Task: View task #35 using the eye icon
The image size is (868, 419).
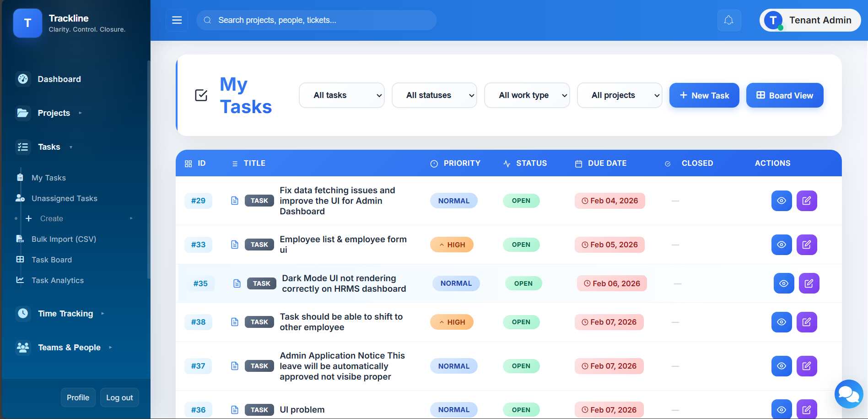Action: click(x=783, y=283)
